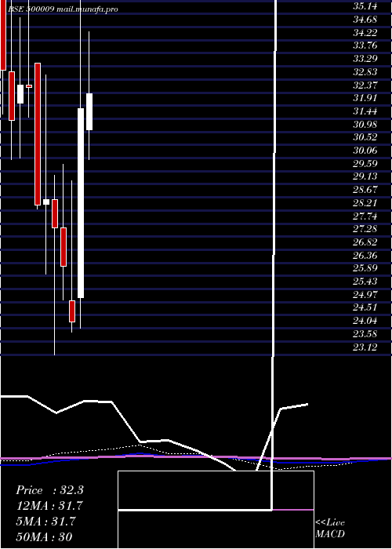Select the 32.37 price label
This screenshot has width=392, height=549.
tap(365, 85)
